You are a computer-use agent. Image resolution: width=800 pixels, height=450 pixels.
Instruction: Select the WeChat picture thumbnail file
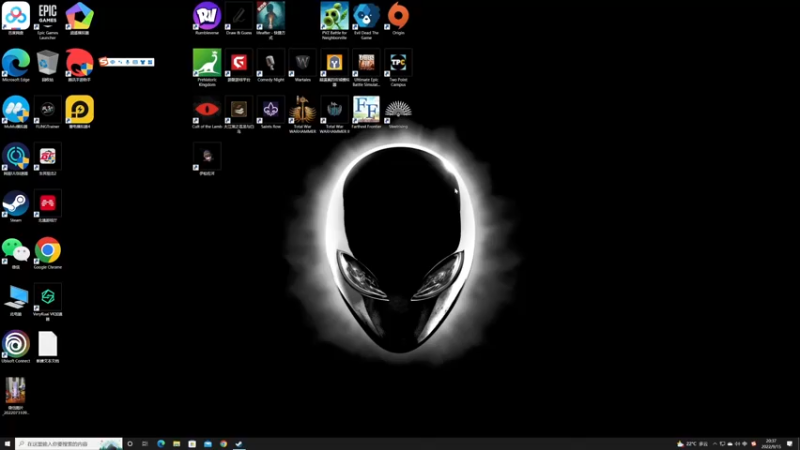coord(16,395)
